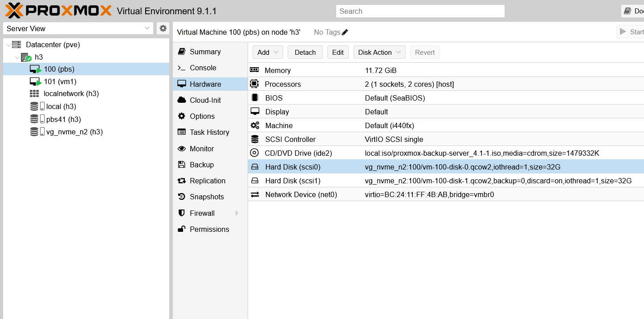Click the running VM icon for 100 (pbs)
This screenshot has width=644, height=319.
coord(35,69)
